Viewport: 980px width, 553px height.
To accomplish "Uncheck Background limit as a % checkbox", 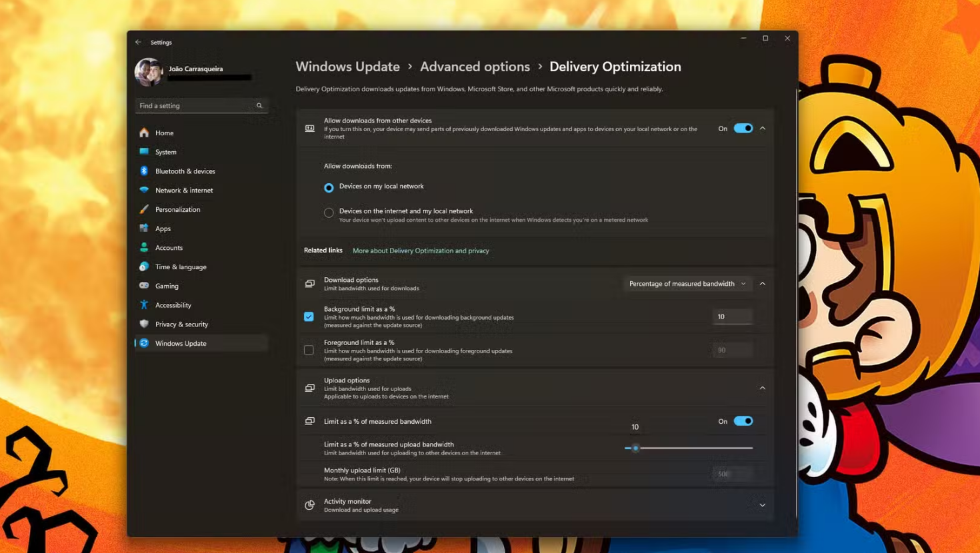I will tap(309, 316).
